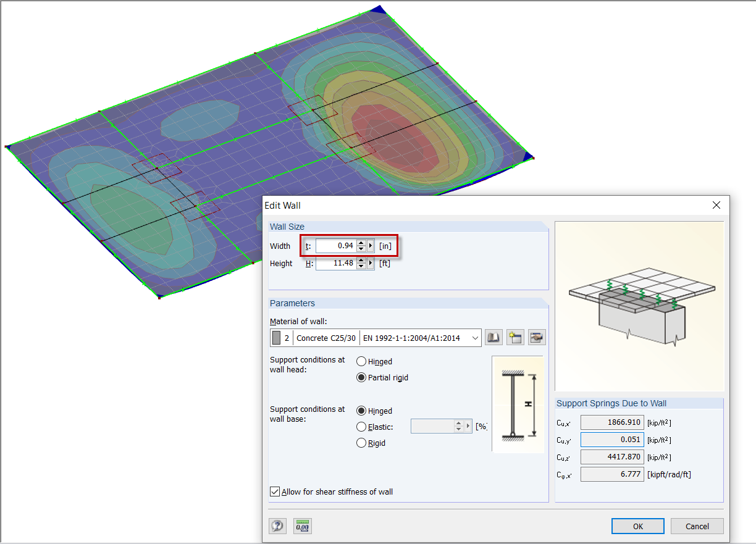This screenshot has height=544, width=756.
Task: Click the width spinner up arrow
Action: (361, 243)
